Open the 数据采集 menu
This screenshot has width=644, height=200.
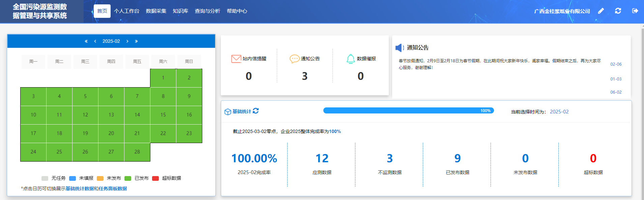coord(156,11)
